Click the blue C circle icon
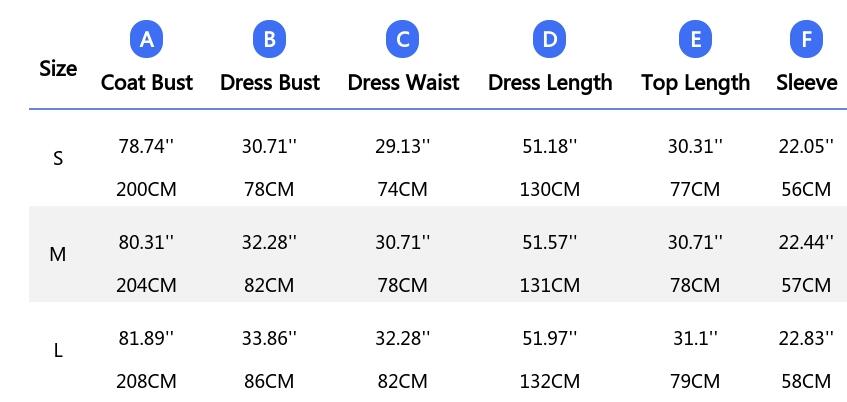The image size is (847, 402). pyautogui.click(x=403, y=39)
